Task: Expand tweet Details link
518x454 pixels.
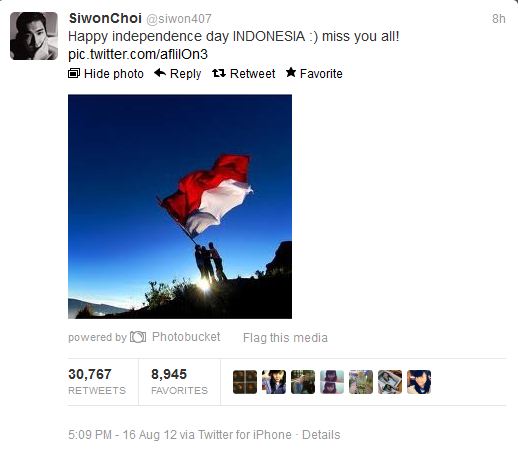Action: 321,435
